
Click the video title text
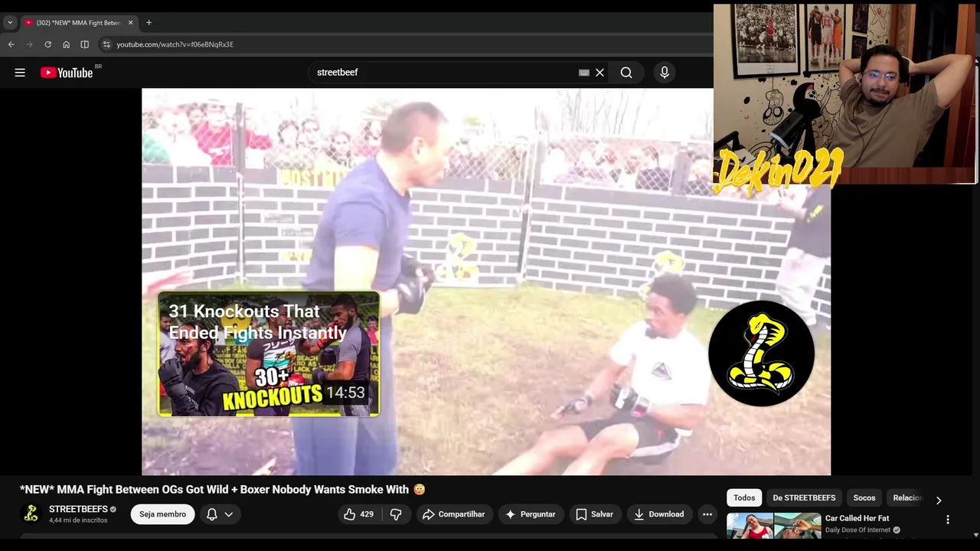222,490
